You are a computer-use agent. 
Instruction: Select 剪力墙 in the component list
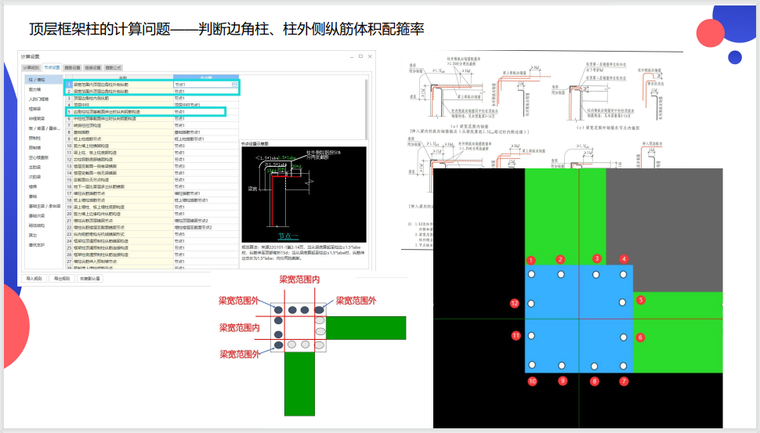pos(36,89)
